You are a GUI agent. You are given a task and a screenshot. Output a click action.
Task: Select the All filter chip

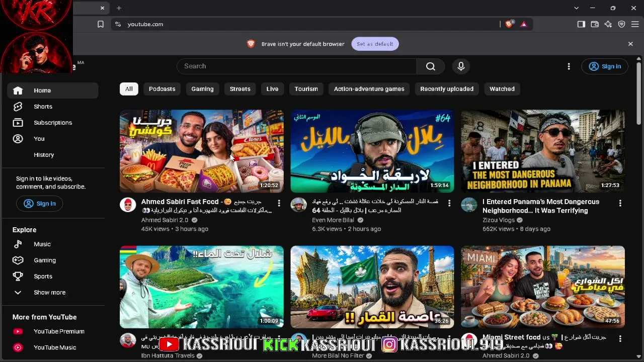[x=129, y=89]
